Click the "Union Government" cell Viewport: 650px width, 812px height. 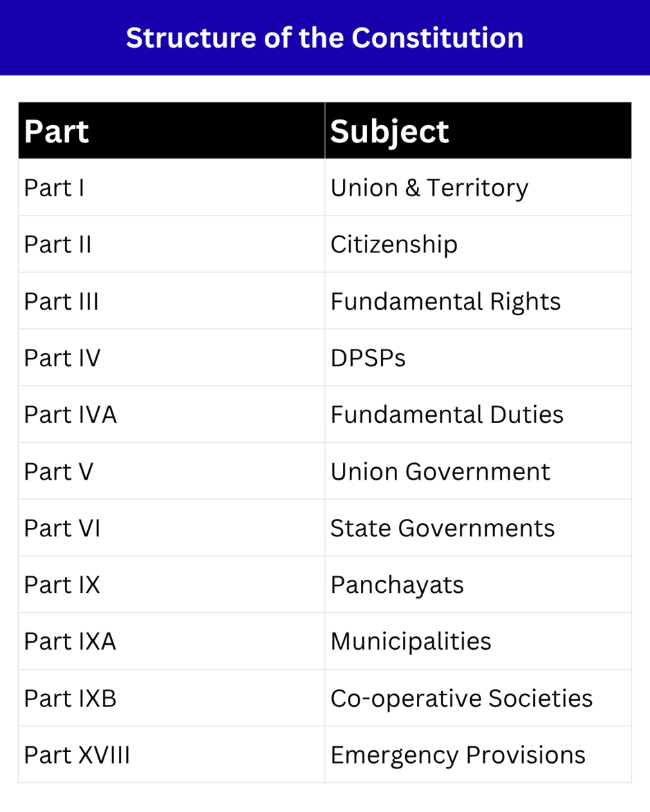(440, 471)
